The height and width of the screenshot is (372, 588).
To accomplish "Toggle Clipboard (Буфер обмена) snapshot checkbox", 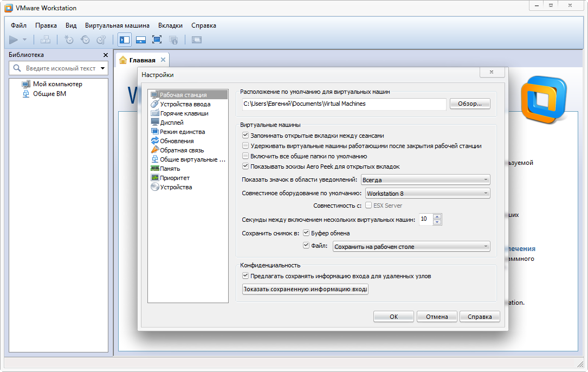I will (x=306, y=233).
